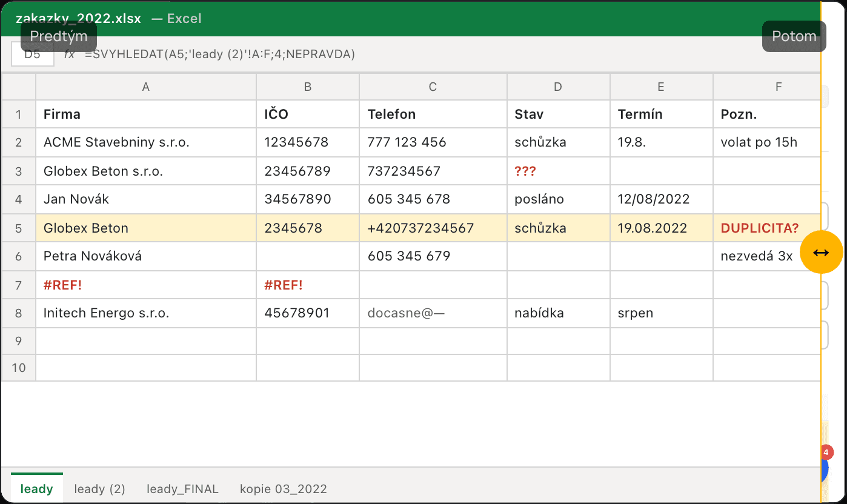
Task: Select row 10 header
Action: pos(19,368)
